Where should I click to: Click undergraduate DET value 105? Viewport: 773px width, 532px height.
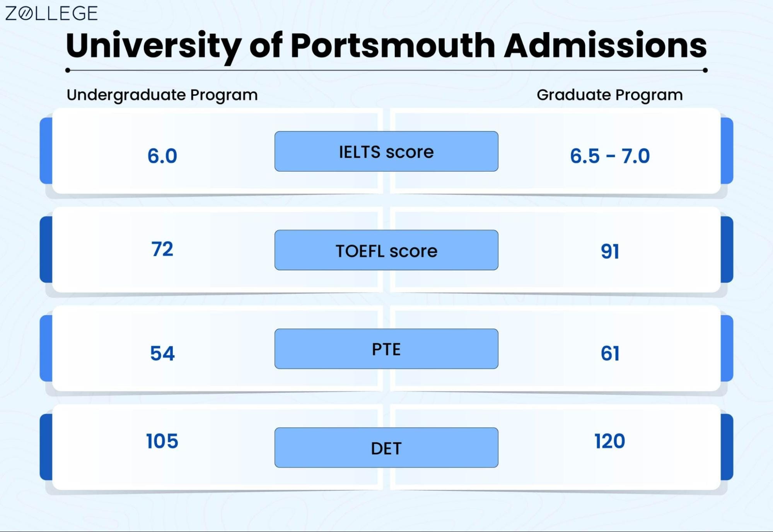162,441
